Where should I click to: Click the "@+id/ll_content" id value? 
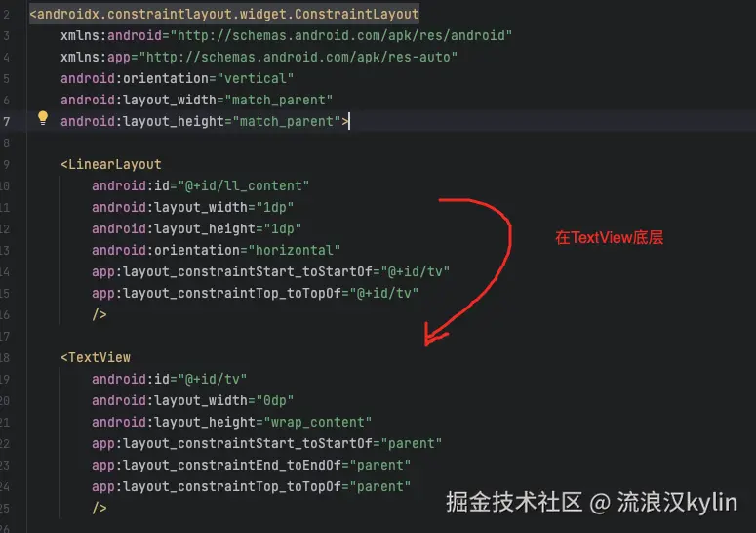(x=244, y=185)
